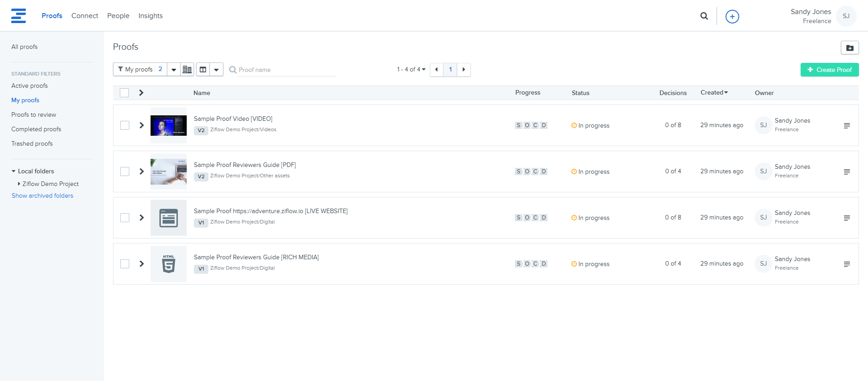Click page number 1 button
Screen dimensions: 868x381
(450, 69)
